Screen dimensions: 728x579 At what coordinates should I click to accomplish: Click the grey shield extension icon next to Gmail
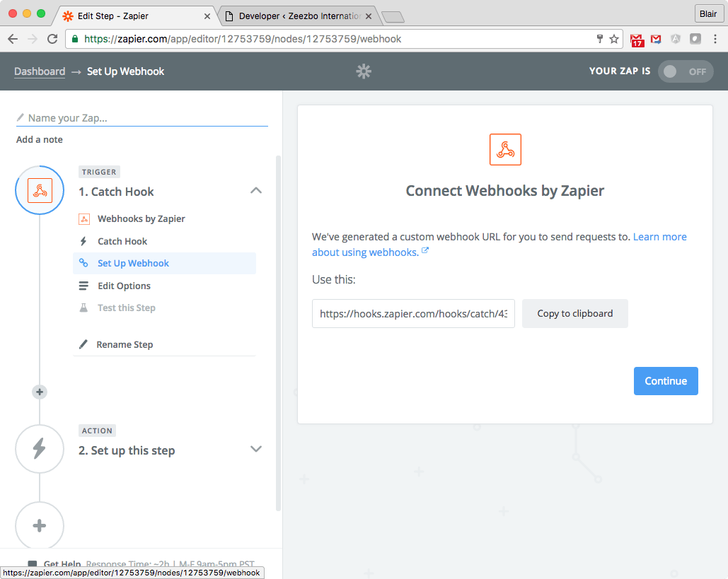pyautogui.click(x=676, y=39)
